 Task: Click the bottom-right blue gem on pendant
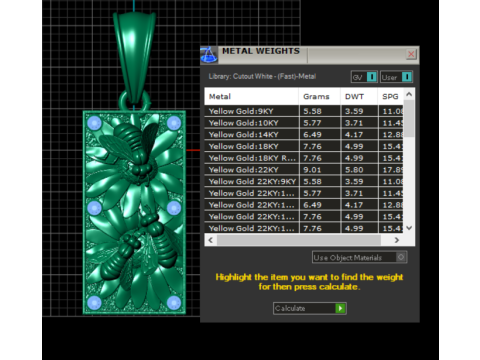174,303
